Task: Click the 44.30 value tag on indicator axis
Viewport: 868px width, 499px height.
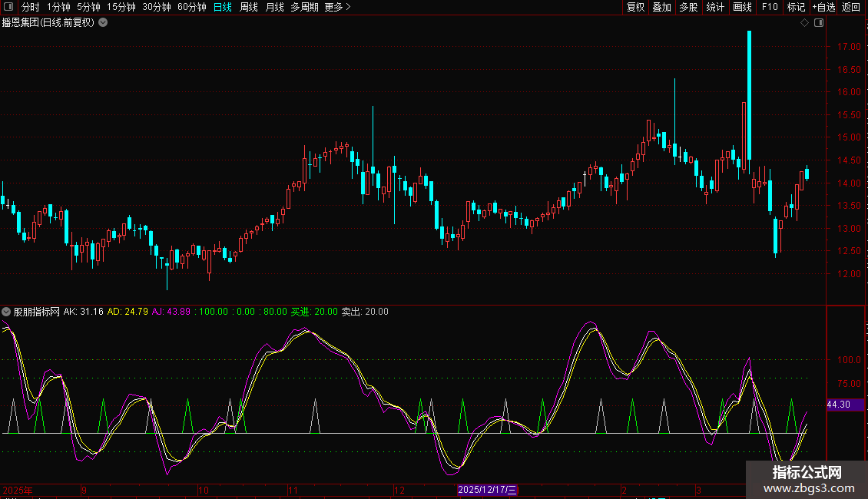Action: pos(845,405)
